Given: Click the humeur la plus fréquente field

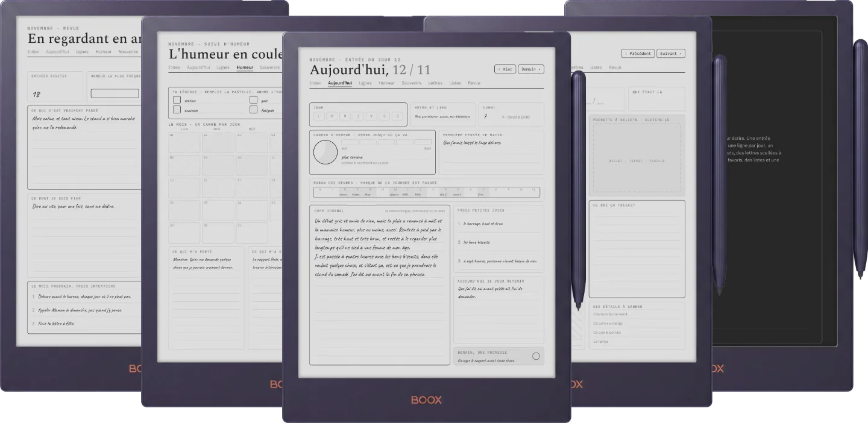Looking at the screenshot, I should [x=115, y=93].
